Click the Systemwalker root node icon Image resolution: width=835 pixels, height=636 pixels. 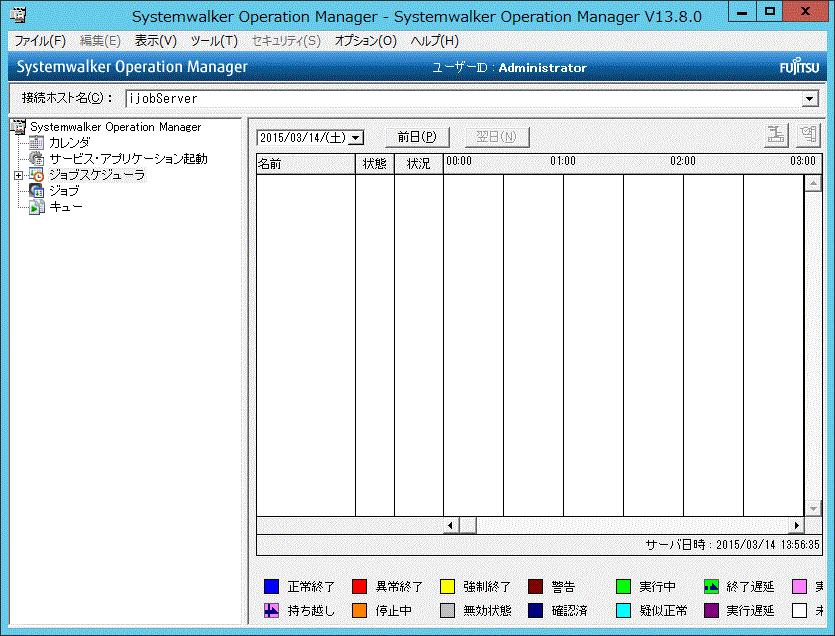19,127
